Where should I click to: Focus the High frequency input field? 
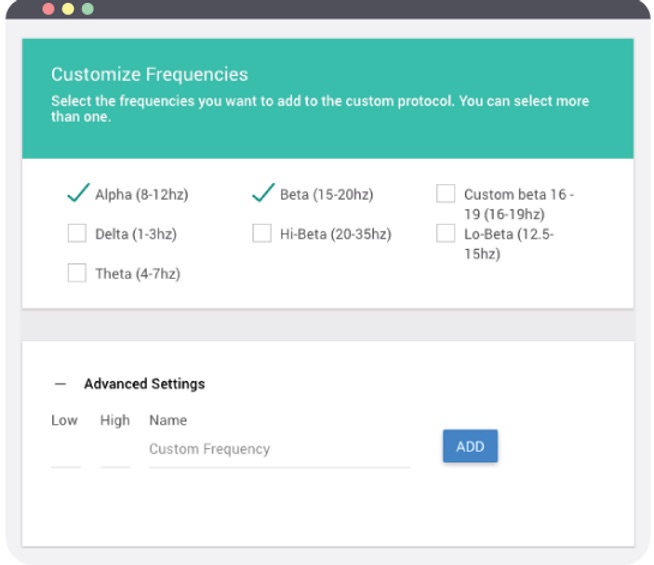pyautogui.click(x=115, y=451)
